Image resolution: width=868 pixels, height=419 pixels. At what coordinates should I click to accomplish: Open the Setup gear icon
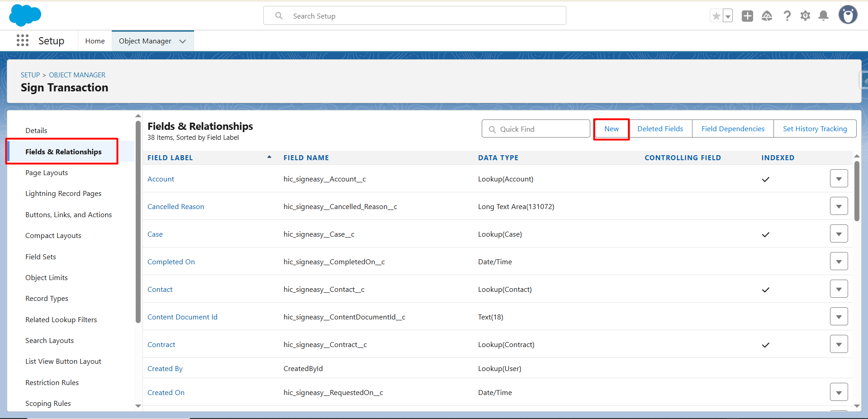click(x=805, y=16)
